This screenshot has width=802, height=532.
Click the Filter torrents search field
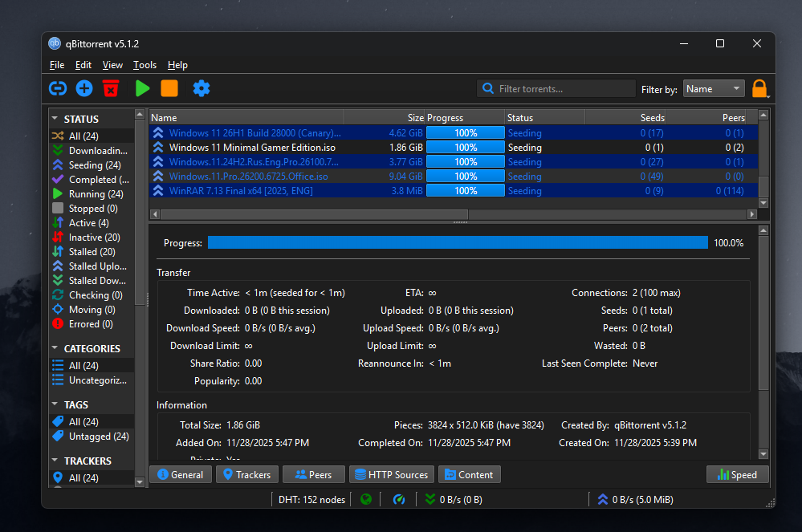pos(562,89)
